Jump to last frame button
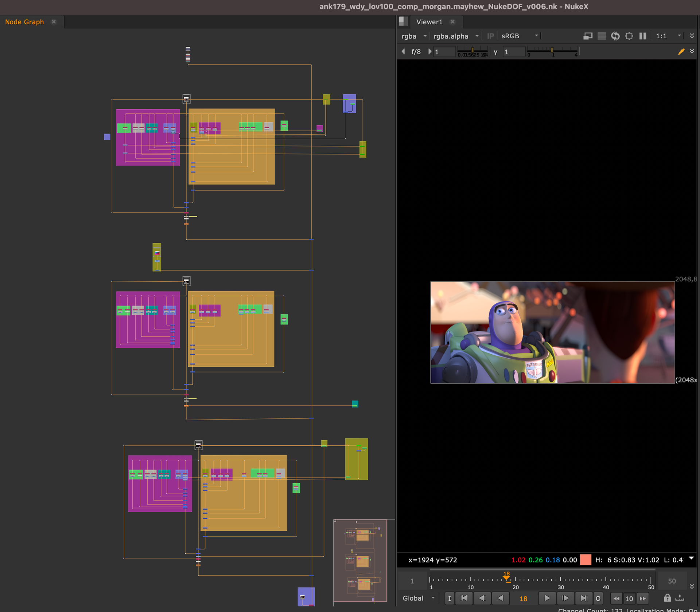Screen dimensions: 700x612 point(584,598)
